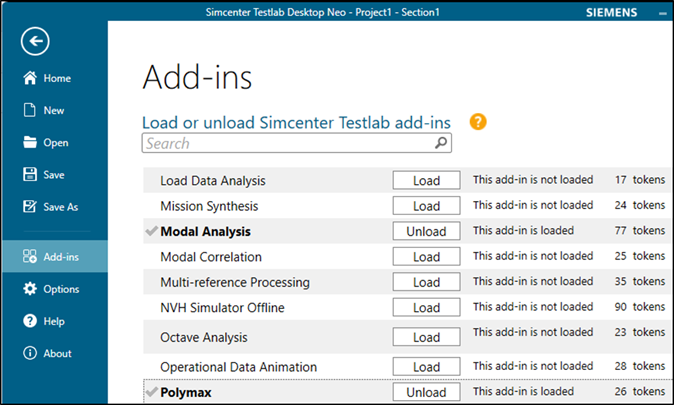The height and width of the screenshot is (405, 674).
Task: Load the Mission Synthesis add-in
Action: coord(426,206)
